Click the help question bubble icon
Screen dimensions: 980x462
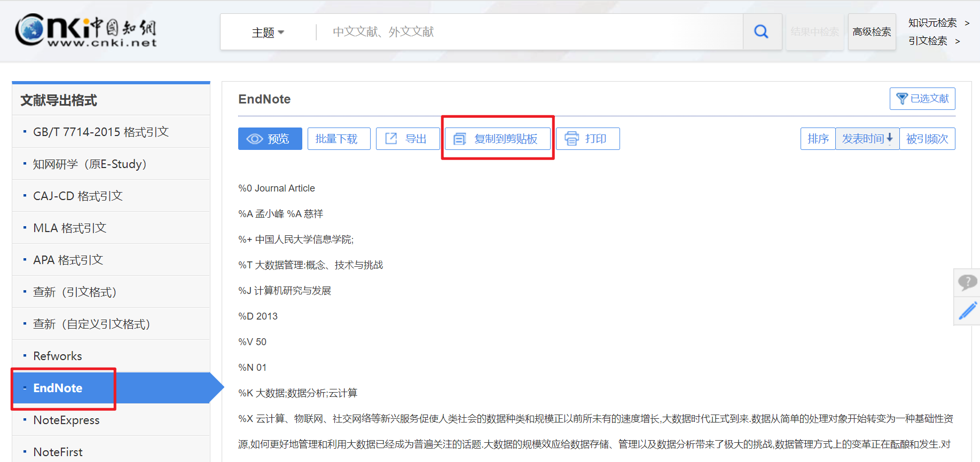(x=967, y=282)
